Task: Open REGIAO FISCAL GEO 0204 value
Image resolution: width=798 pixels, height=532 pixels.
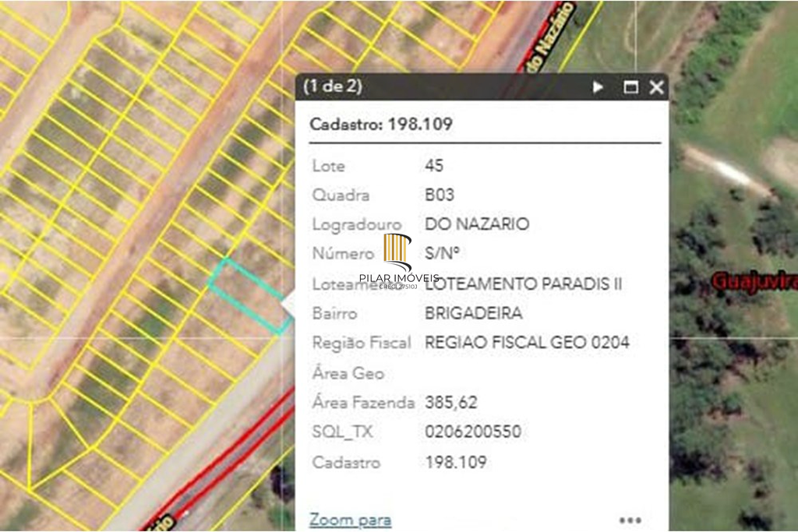Action: [x=528, y=342]
